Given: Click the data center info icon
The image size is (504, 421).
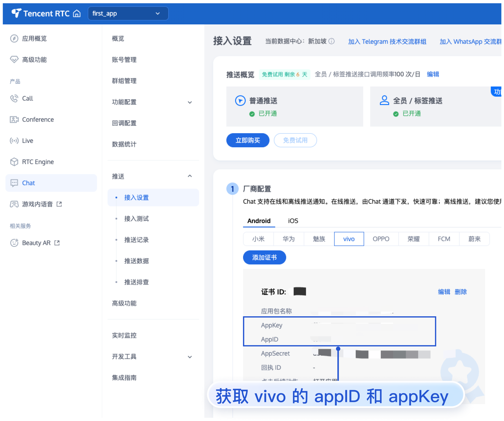Looking at the screenshot, I should coord(332,41).
